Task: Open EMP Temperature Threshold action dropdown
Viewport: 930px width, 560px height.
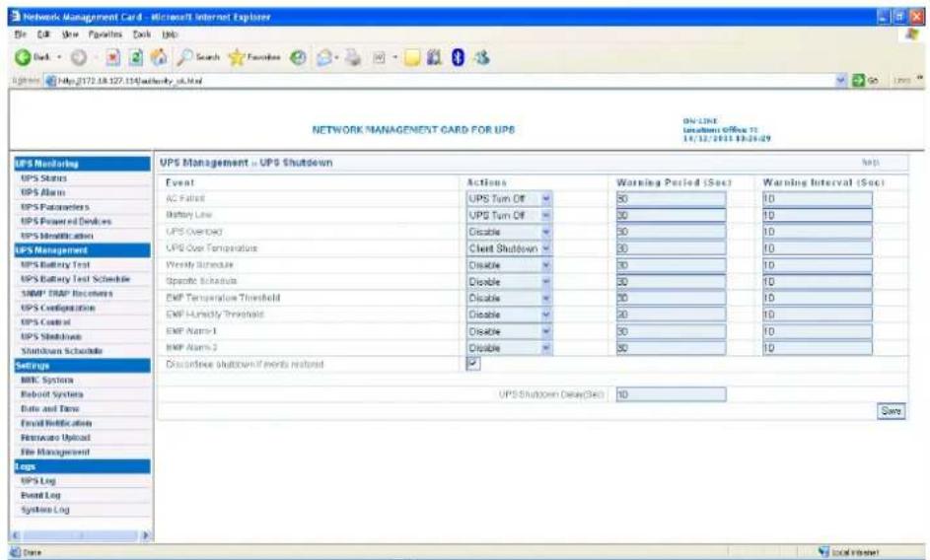Action: (x=510, y=299)
